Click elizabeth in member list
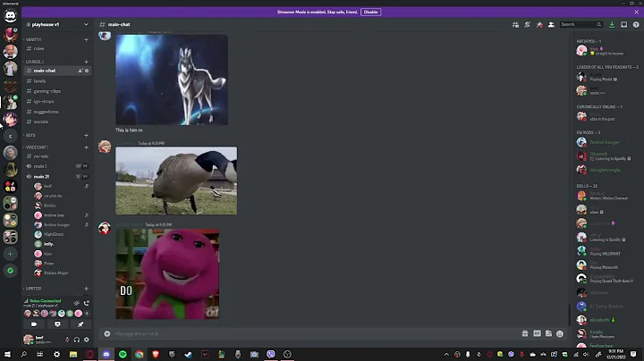 (599, 320)
